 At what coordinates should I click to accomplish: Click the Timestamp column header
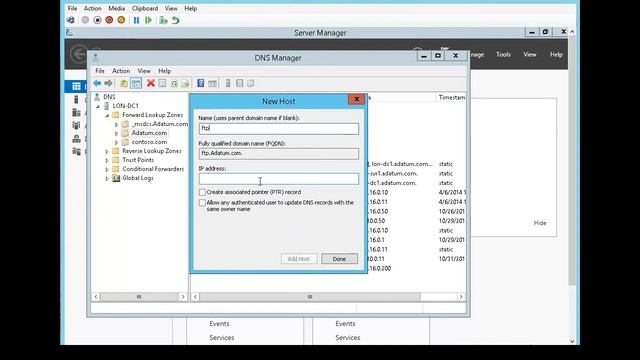451,98
